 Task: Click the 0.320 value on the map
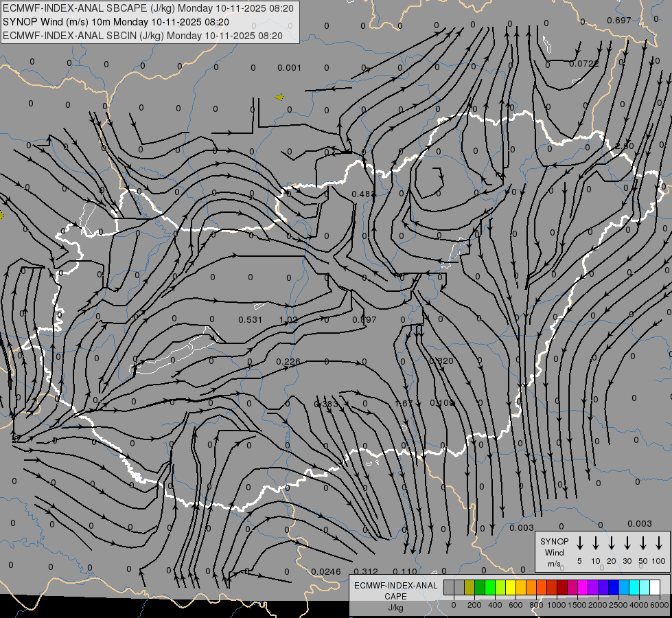(441, 361)
